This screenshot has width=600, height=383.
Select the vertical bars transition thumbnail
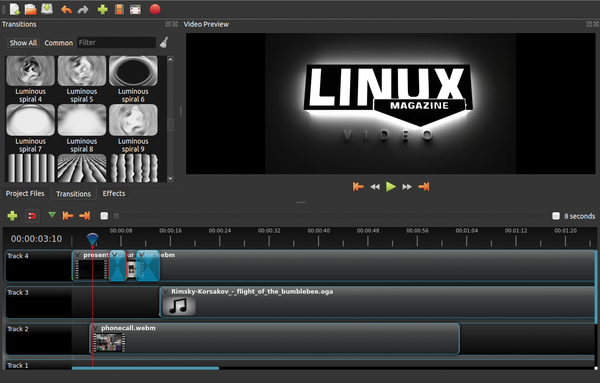pos(30,168)
